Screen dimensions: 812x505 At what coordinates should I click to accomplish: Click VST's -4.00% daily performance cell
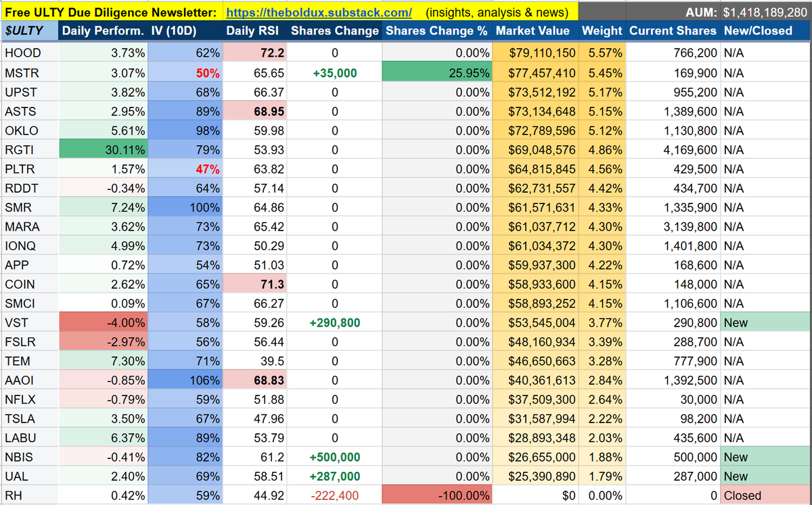[103, 322]
